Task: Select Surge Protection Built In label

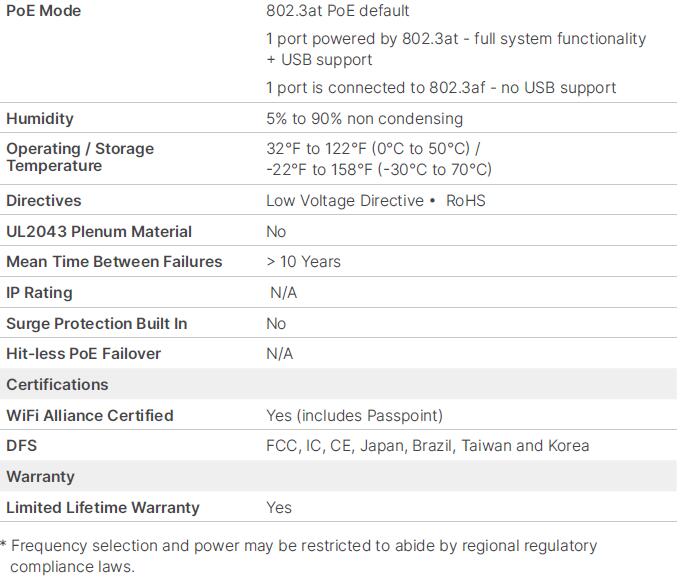Action: coord(97,324)
